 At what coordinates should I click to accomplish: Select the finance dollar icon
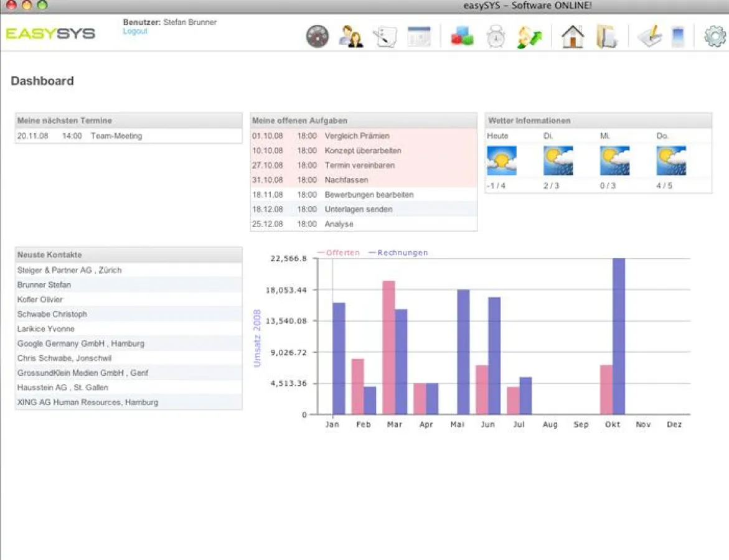pos(528,36)
